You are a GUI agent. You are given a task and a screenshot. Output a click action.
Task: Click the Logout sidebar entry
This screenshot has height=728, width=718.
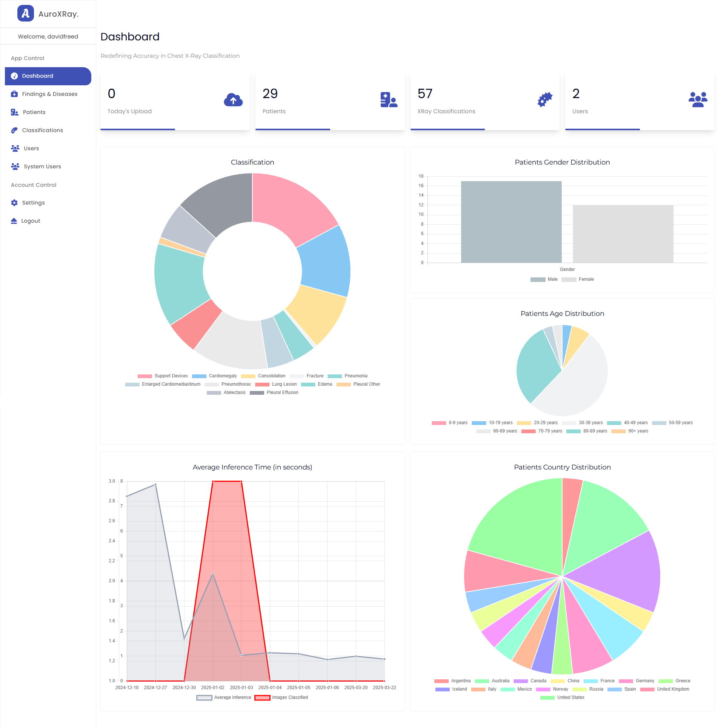(31, 221)
